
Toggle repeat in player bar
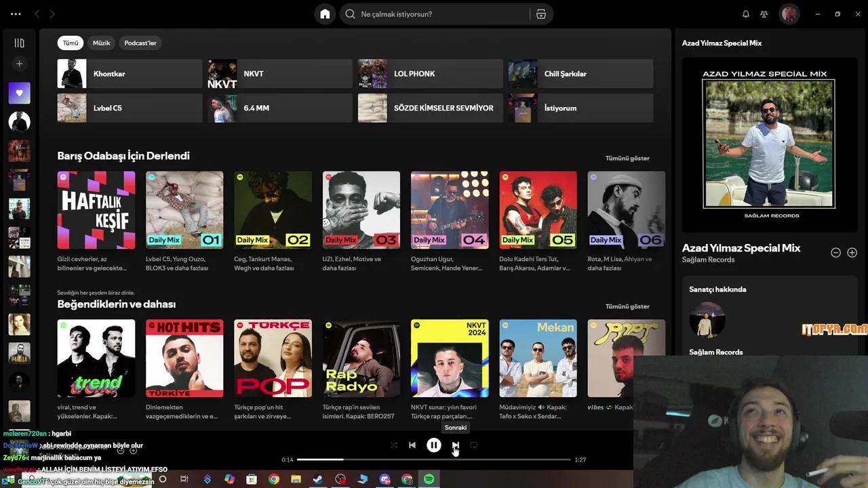pos(474,445)
